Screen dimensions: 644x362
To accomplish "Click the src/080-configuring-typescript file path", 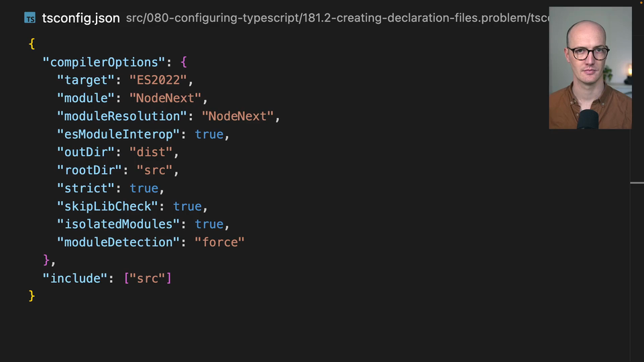I will [x=335, y=18].
